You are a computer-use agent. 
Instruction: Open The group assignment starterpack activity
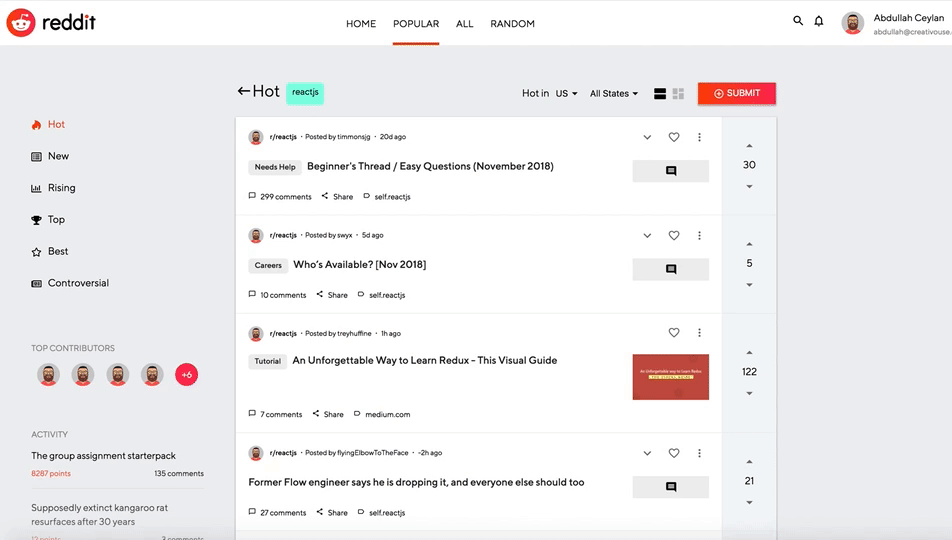point(103,456)
